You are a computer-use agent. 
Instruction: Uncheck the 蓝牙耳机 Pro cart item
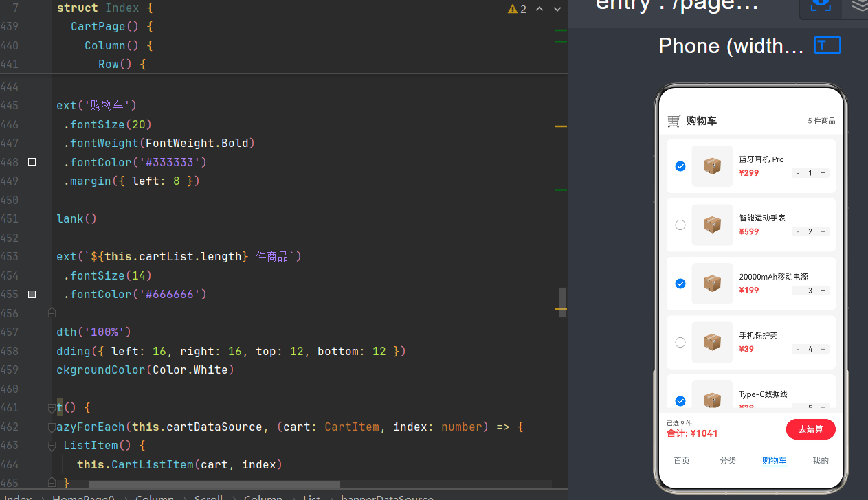(x=680, y=166)
